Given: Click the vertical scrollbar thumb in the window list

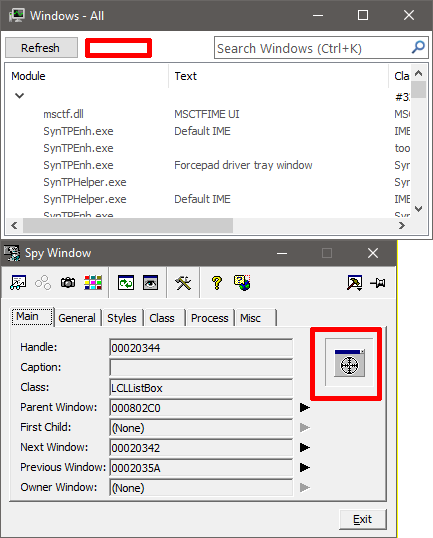Looking at the screenshot, I should tap(419, 90).
